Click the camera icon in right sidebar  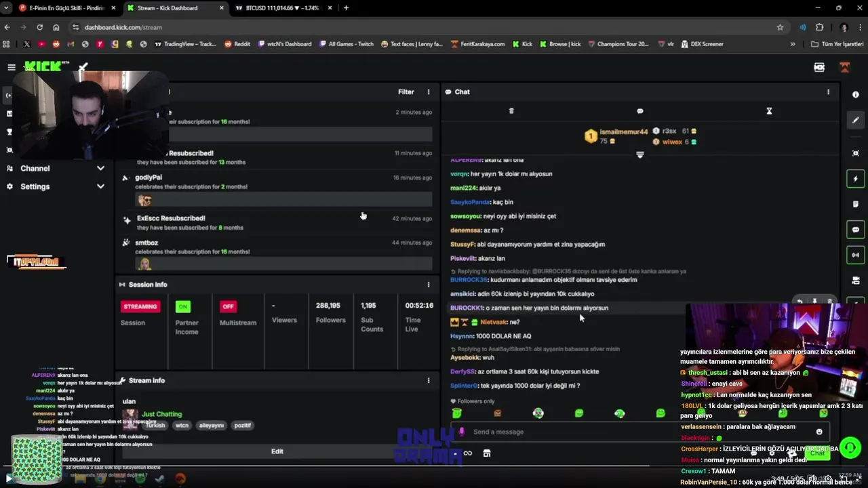coord(856,281)
